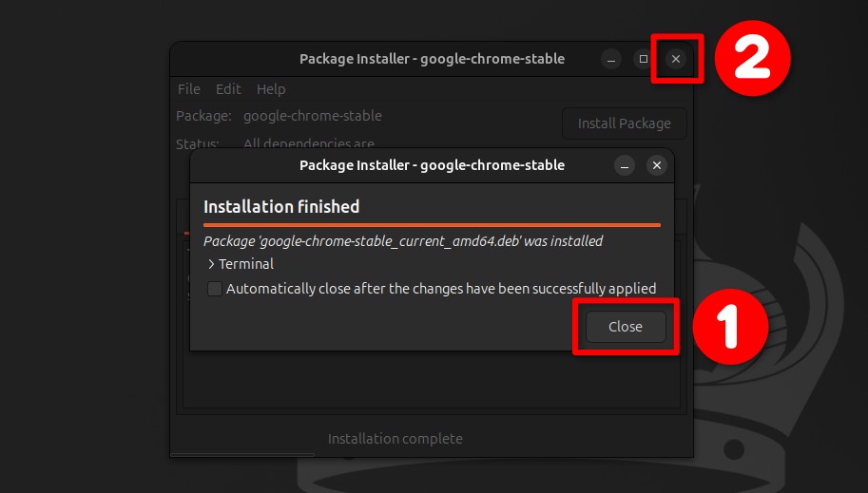Image resolution: width=868 pixels, height=493 pixels.
Task: Close the main Package Installer window
Action: [x=676, y=59]
